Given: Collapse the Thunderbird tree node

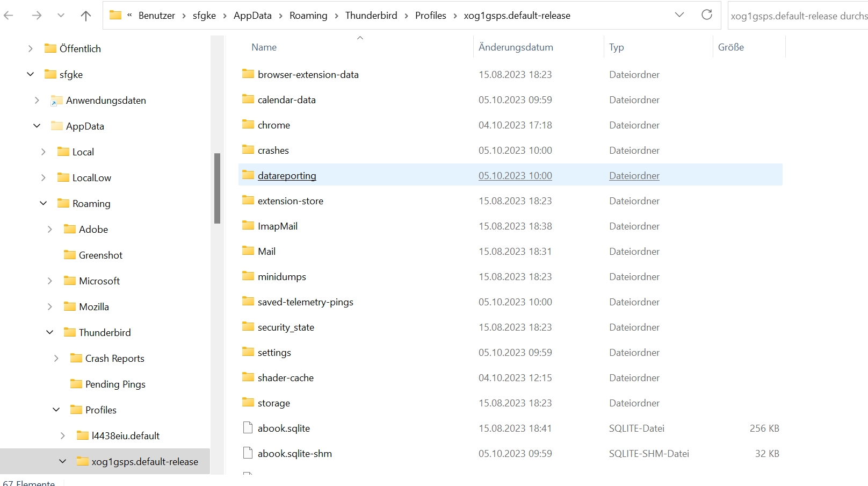Looking at the screenshot, I should click(50, 332).
